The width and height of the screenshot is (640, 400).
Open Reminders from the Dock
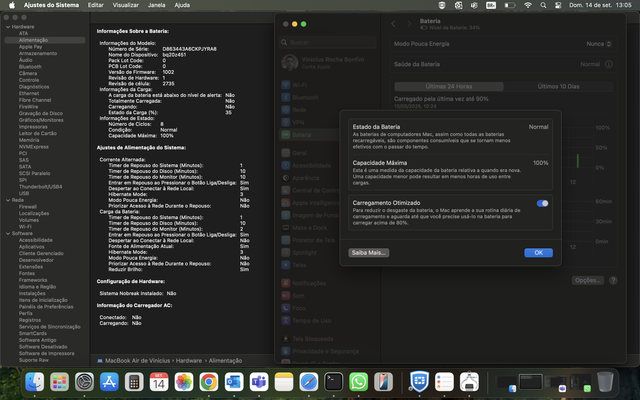pos(444,382)
